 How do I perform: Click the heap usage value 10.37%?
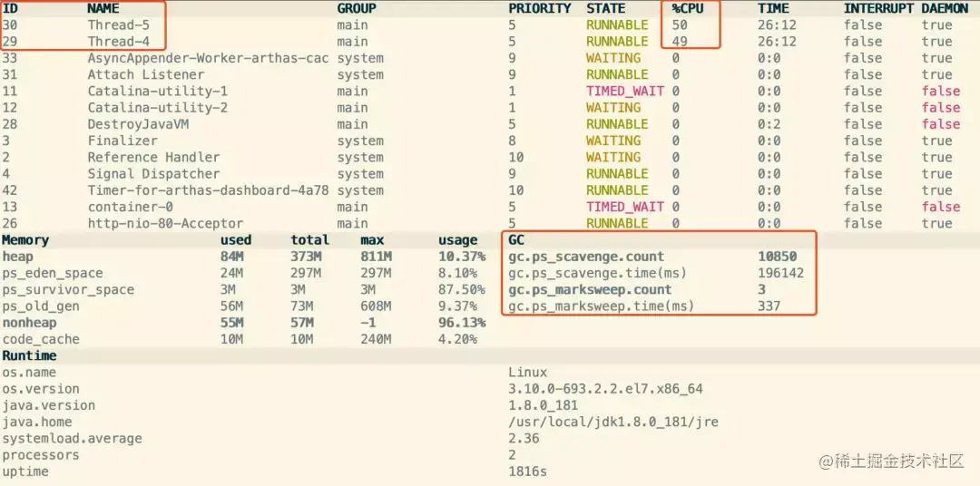click(462, 257)
